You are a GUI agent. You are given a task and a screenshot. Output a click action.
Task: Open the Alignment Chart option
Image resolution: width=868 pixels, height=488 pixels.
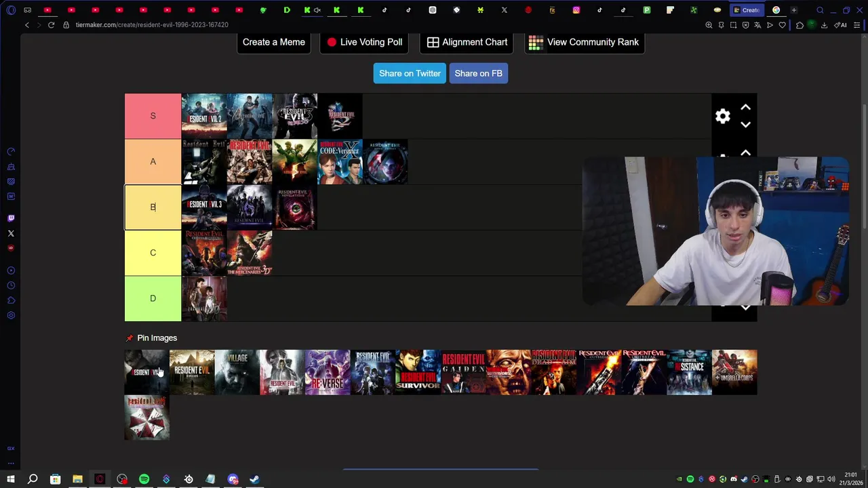pyautogui.click(x=467, y=42)
